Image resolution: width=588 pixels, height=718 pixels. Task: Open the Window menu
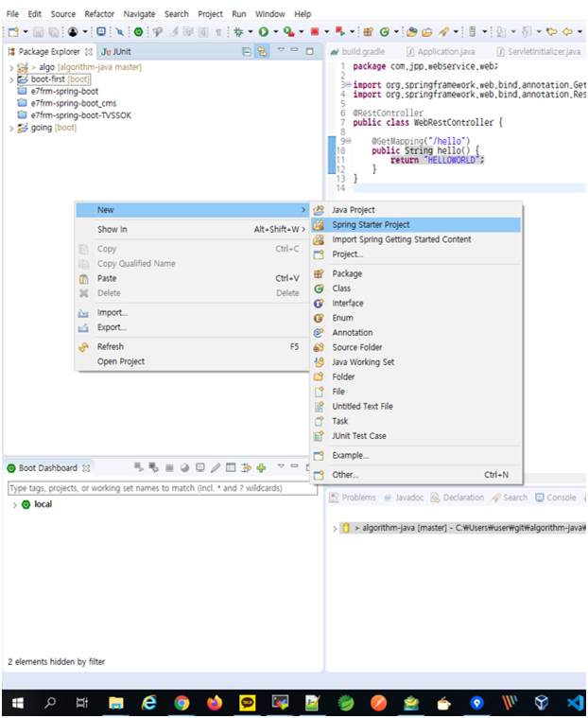[270, 14]
